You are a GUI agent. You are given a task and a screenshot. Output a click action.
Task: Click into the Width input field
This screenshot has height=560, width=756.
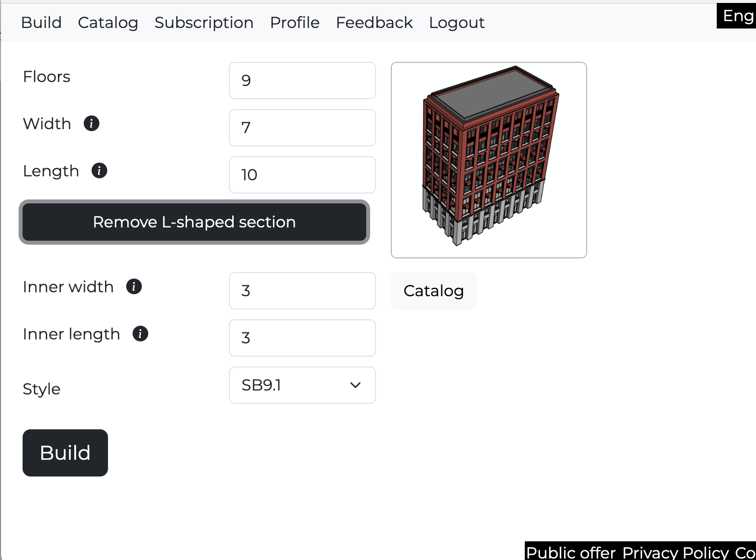pyautogui.click(x=302, y=128)
